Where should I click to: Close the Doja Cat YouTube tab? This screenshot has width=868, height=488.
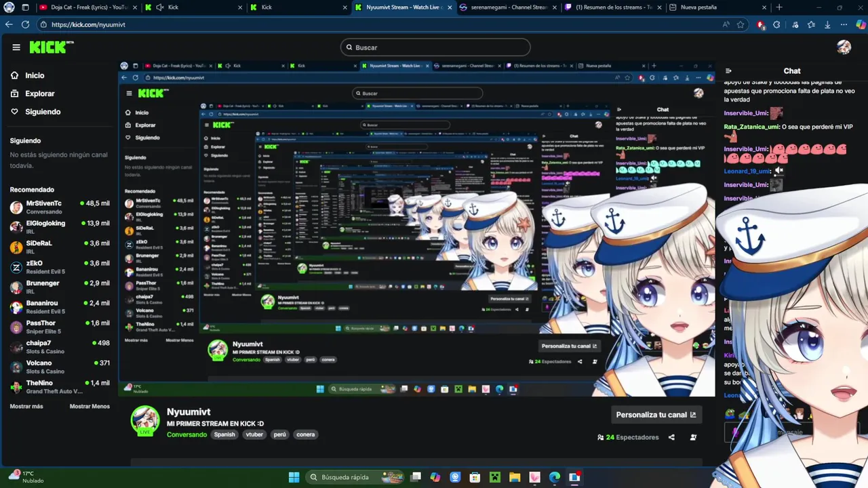coord(134,7)
